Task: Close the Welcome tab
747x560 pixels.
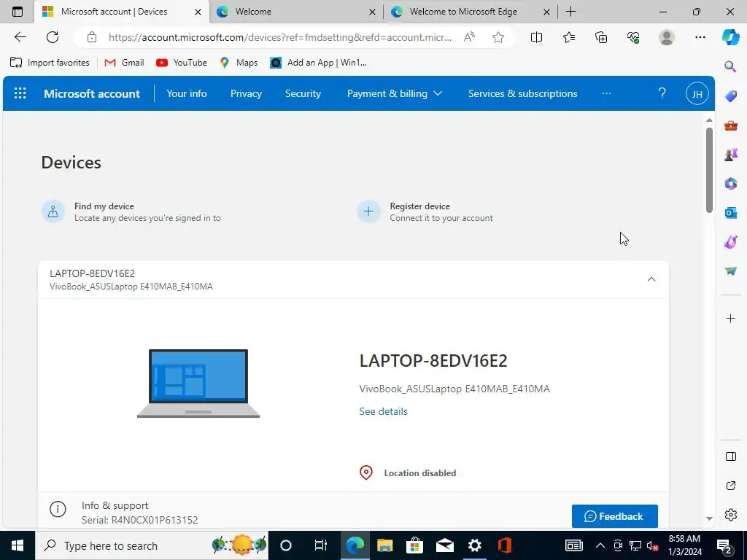Action: pyautogui.click(x=372, y=12)
